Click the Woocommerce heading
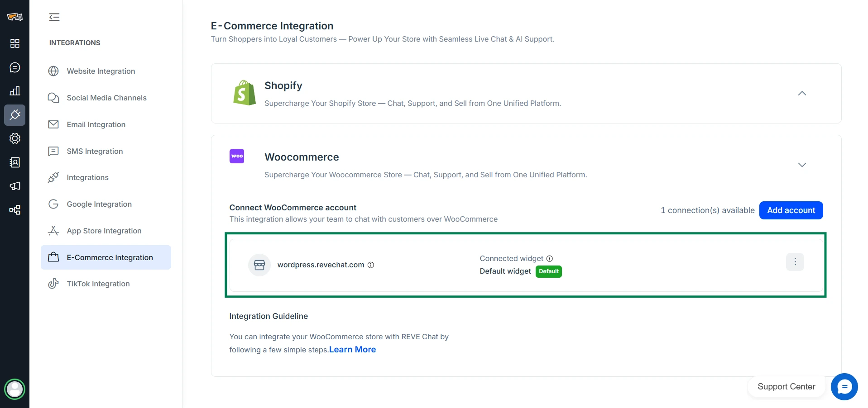 [x=302, y=157]
